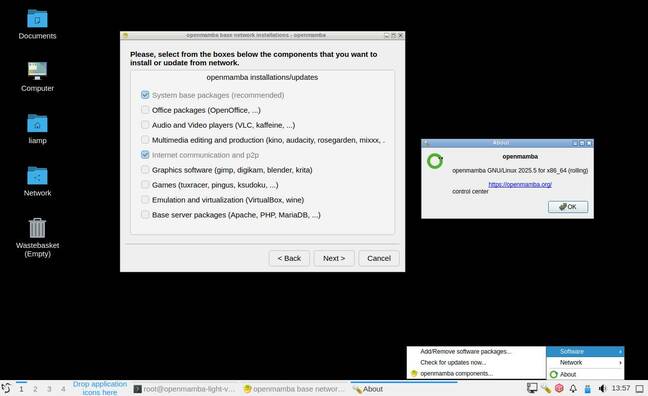
Task: Enable Office packages checkbox
Action: [x=145, y=110]
